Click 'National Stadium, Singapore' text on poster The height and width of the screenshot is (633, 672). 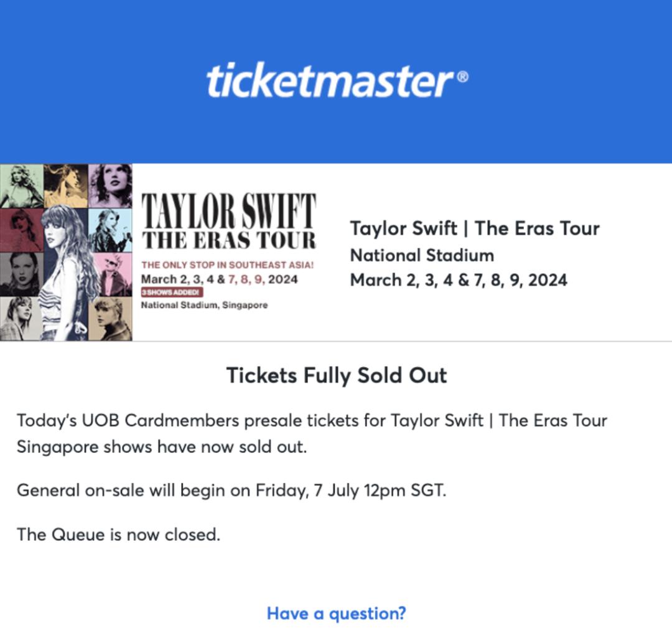pyautogui.click(x=205, y=305)
